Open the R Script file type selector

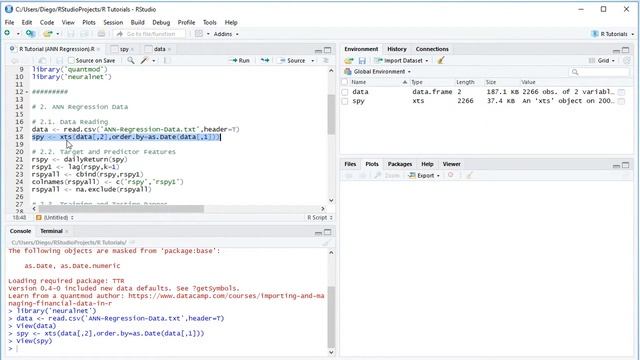point(320,218)
